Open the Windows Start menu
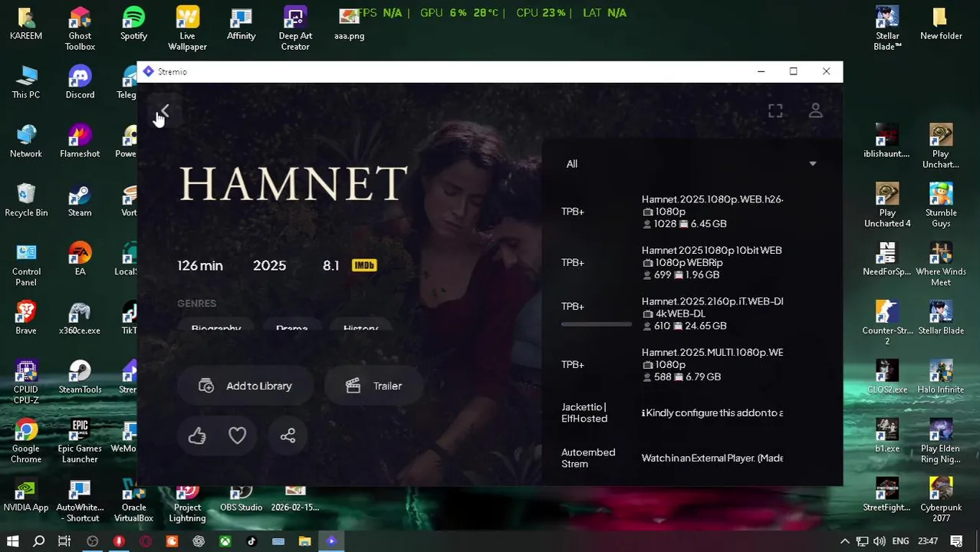Screen dimensions: 980x552 coord(12,541)
